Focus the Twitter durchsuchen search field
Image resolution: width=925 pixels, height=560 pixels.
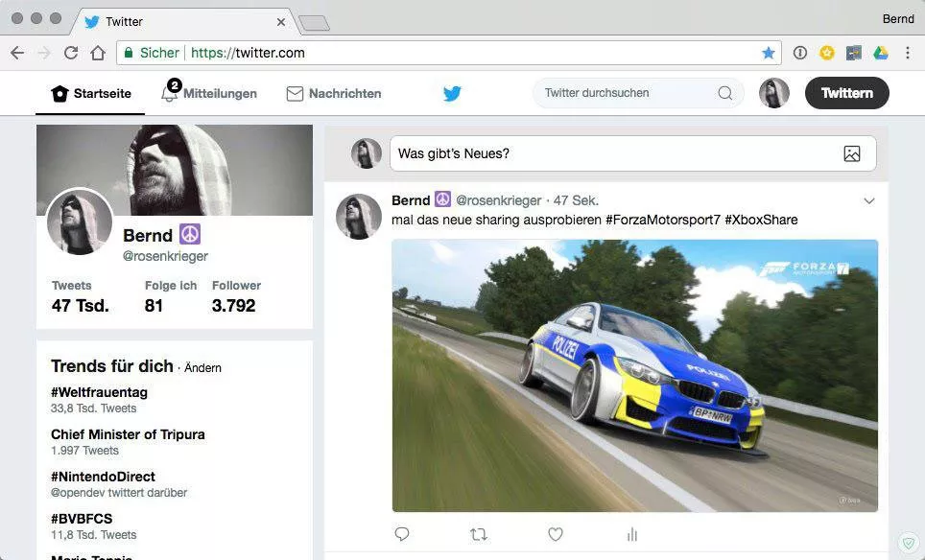point(638,93)
